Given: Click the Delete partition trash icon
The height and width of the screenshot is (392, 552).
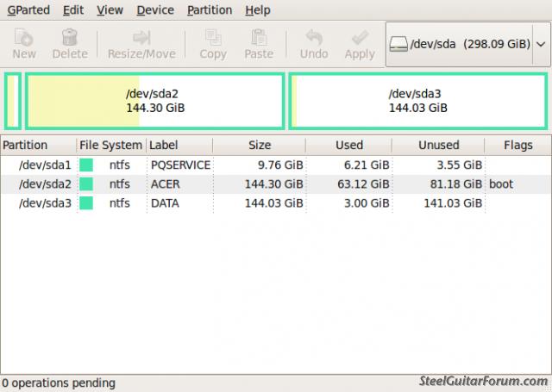Looking at the screenshot, I should (x=70, y=38).
